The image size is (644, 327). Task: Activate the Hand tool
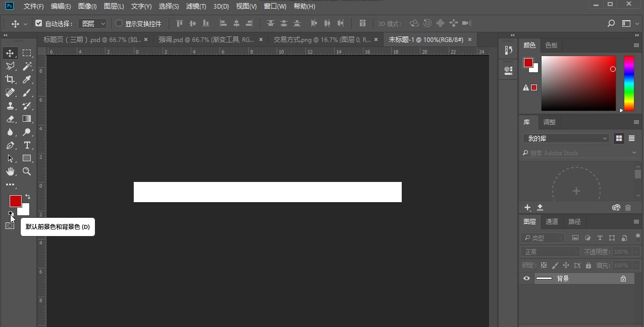10,171
